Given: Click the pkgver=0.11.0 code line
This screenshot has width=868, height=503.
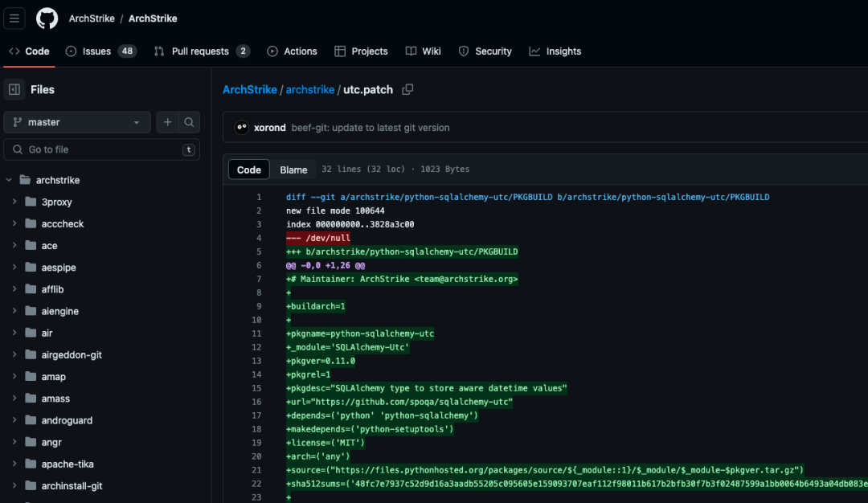Looking at the screenshot, I should (321, 361).
